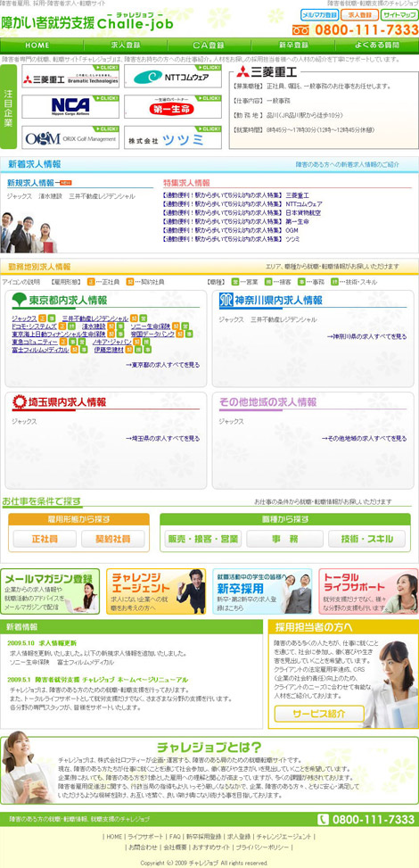The height and width of the screenshot is (868, 419).
Task: Select the HOME navigation tab
Action: pos(37,45)
